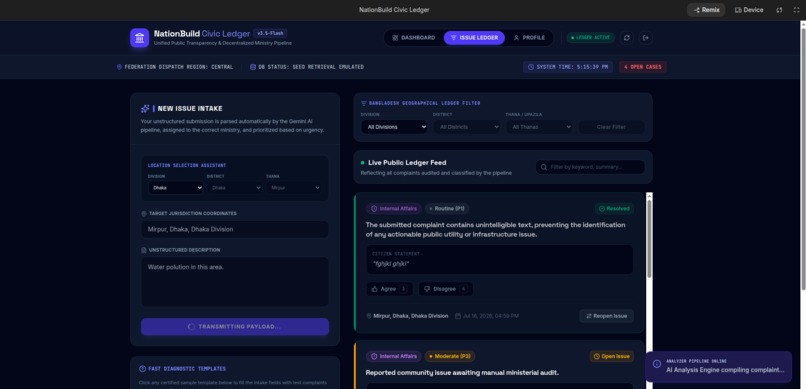Screen dimensions: 806x389
Task: Click the location pin icon beside Federation Dispatch Region
Action: pos(119,67)
